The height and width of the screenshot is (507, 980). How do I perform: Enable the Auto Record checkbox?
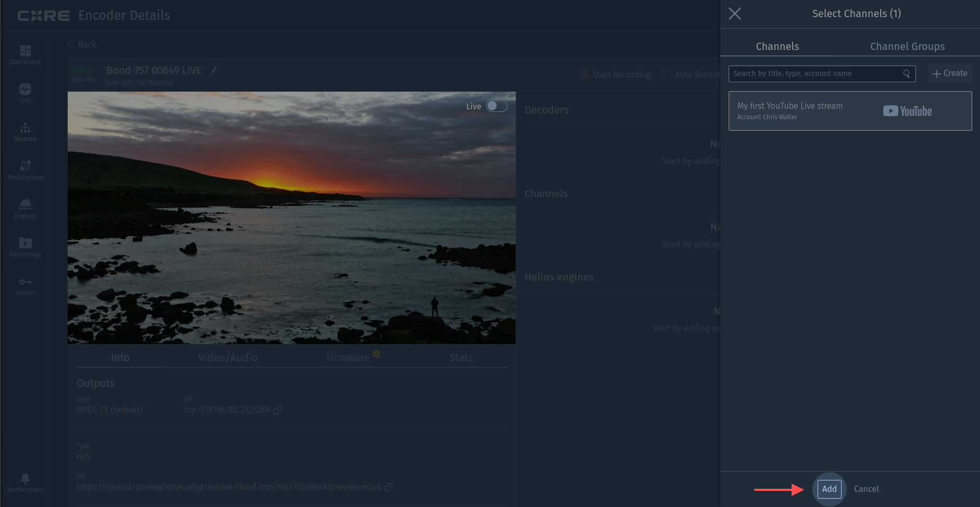pyautogui.click(x=667, y=74)
